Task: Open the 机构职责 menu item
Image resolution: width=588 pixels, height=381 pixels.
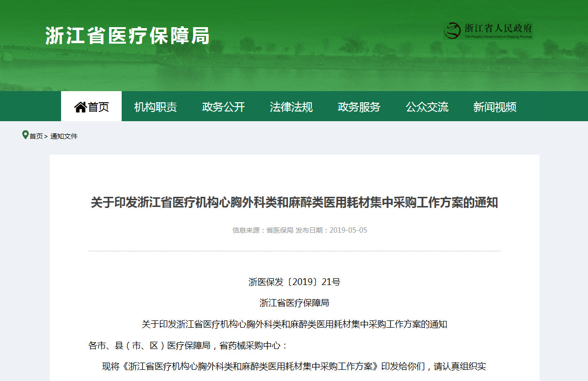Action: [x=155, y=107]
